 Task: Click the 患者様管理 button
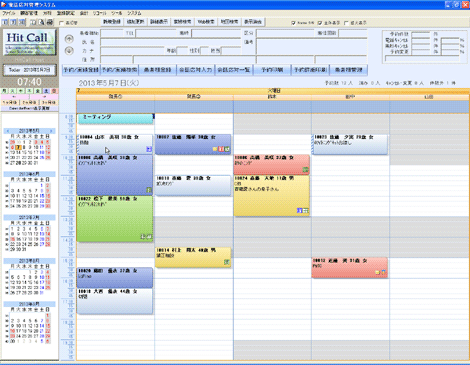[x=348, y=70]
